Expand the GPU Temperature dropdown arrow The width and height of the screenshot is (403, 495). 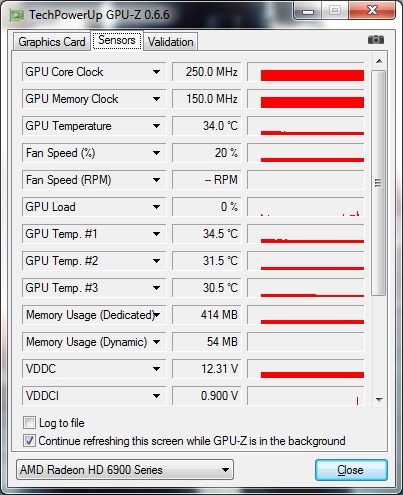point(156,126)
